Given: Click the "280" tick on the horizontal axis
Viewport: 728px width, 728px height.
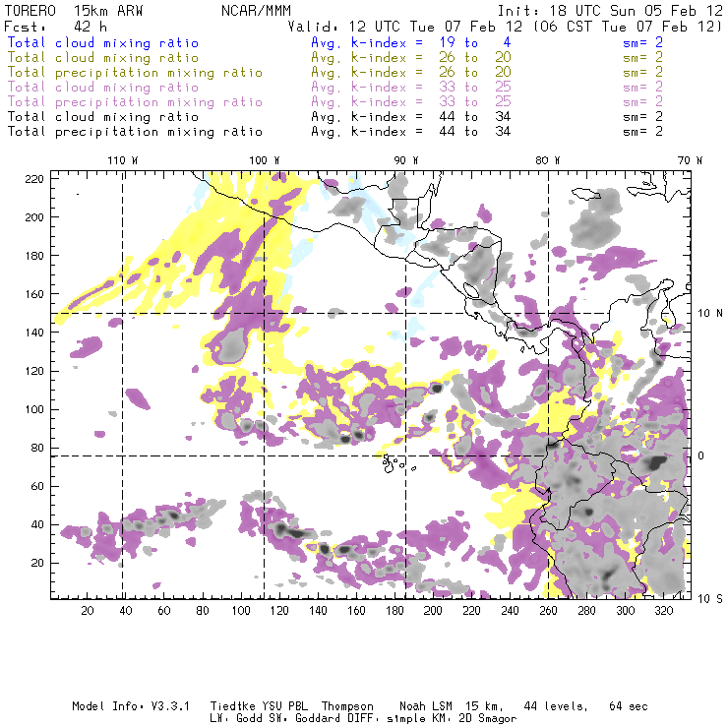Looking at the screenshot, I should click(x=587, y=611).
